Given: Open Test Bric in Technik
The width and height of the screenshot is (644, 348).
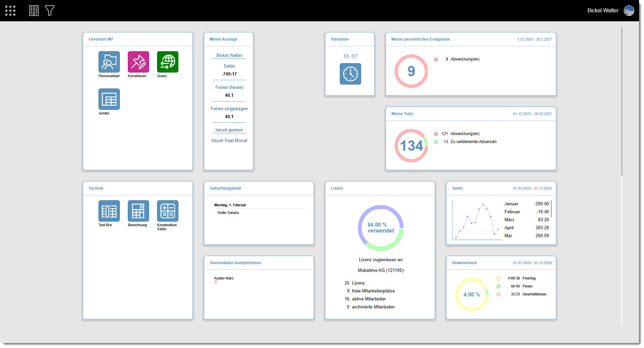Looking at the screenshot, I should coord(109,211).
